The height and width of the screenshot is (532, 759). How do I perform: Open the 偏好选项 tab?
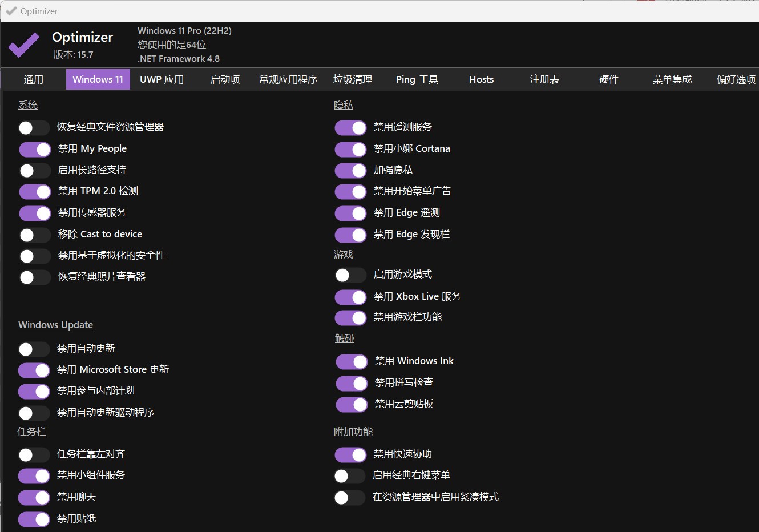[x=736, y=79]
